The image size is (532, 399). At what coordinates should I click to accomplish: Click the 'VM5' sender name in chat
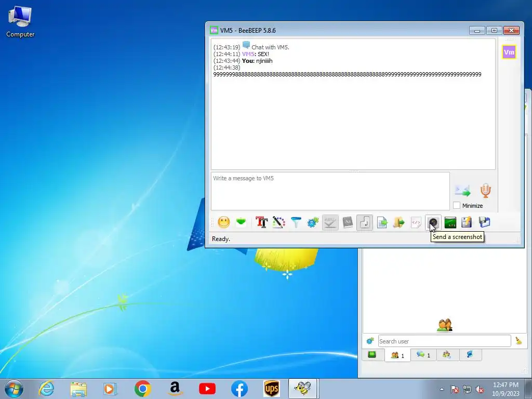tap(248, 54)
